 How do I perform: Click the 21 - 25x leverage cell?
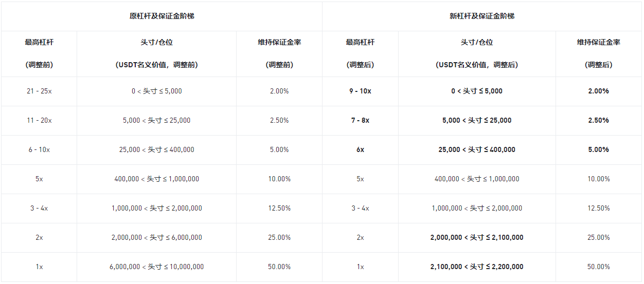pyautogui.click(x=39, y=91)
